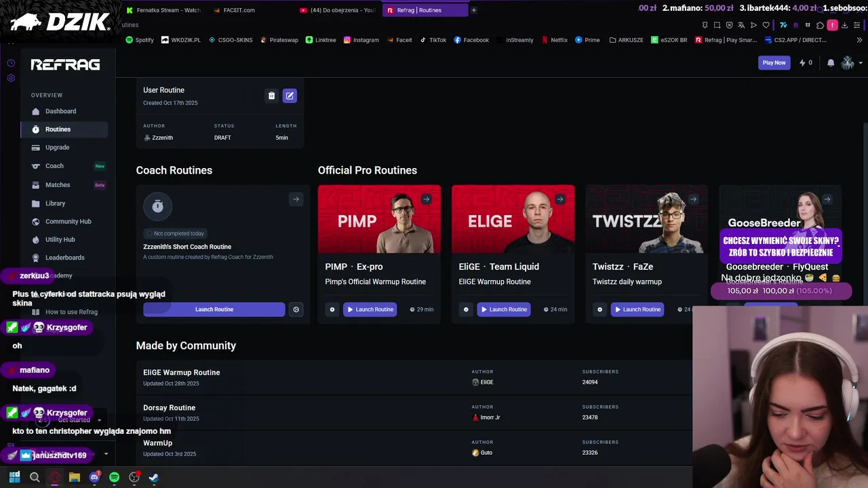The width and height of the screenshot is (868, 488).
Task: Click subscribers count 24094
Action: [590, 382]
